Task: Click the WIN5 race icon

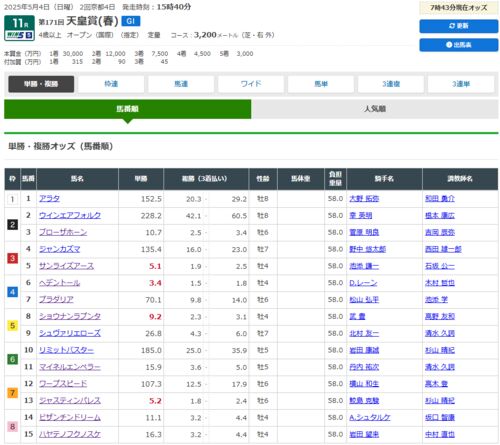Action: (x=19, y=35)
